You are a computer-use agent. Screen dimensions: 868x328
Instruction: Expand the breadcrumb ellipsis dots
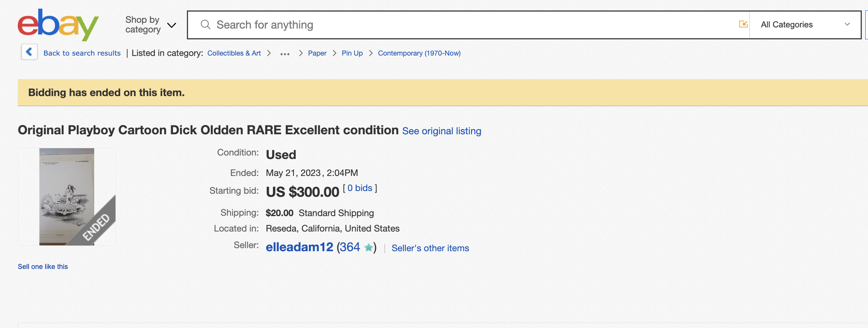pos(285,54)
